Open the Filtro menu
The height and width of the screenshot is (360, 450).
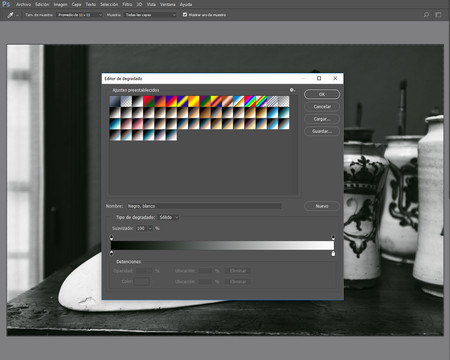pos(127,4)
